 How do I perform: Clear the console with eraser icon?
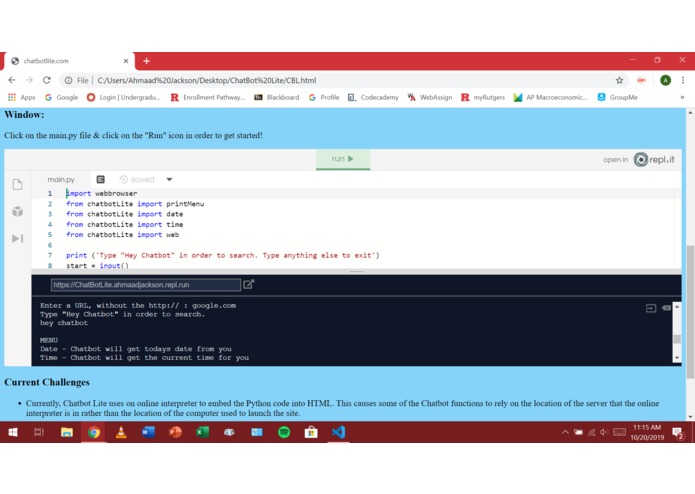pyautogui.click(x=666, y=307)
